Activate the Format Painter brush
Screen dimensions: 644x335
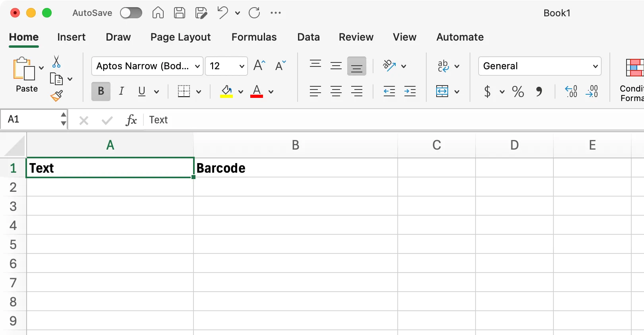[x=56, y=95]
